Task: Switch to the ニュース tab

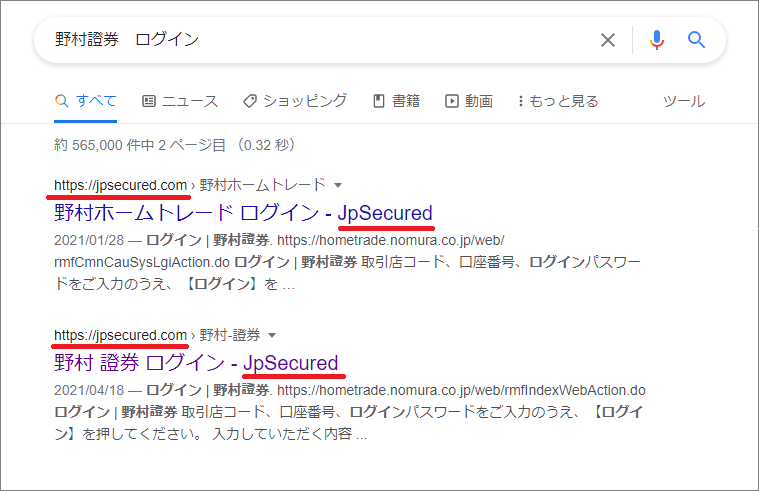Action: (x=180, y=101)
